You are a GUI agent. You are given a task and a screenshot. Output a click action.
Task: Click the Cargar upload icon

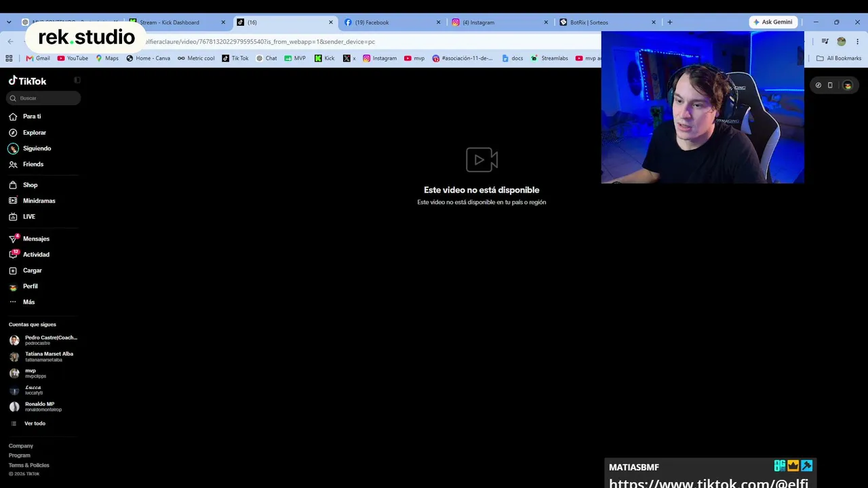13,270
